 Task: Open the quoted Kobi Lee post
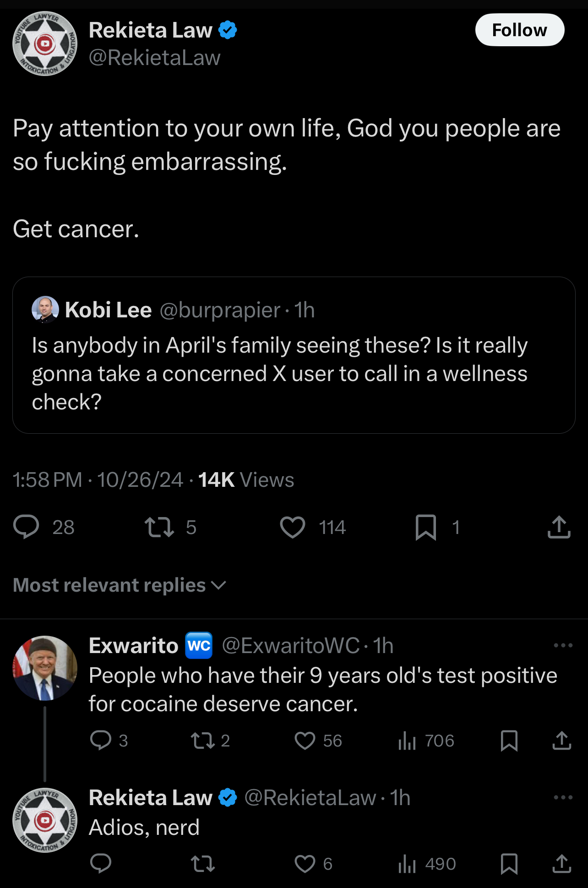(x=294, y=355)
